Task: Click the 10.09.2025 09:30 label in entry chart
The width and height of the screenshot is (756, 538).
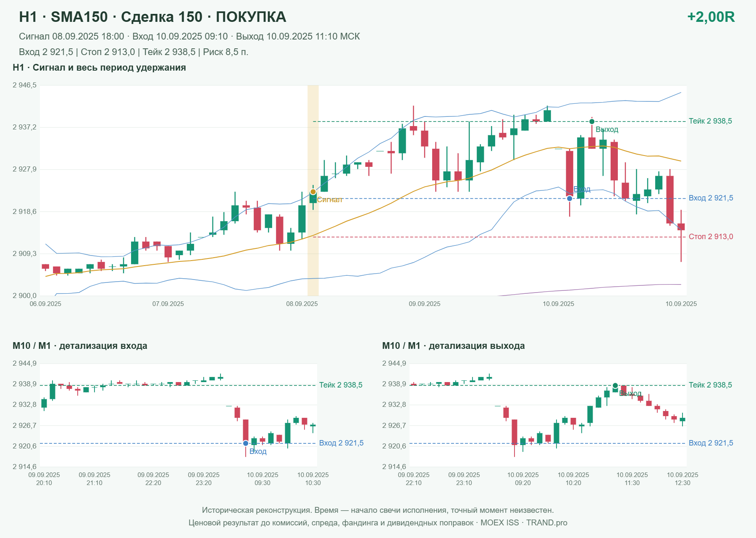Action: (x=262, y=479)
